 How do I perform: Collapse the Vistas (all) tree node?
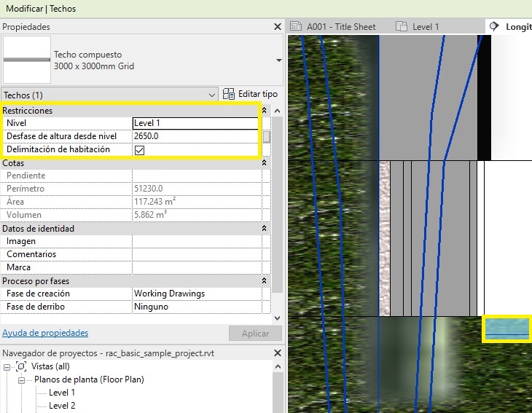(7, 366)
